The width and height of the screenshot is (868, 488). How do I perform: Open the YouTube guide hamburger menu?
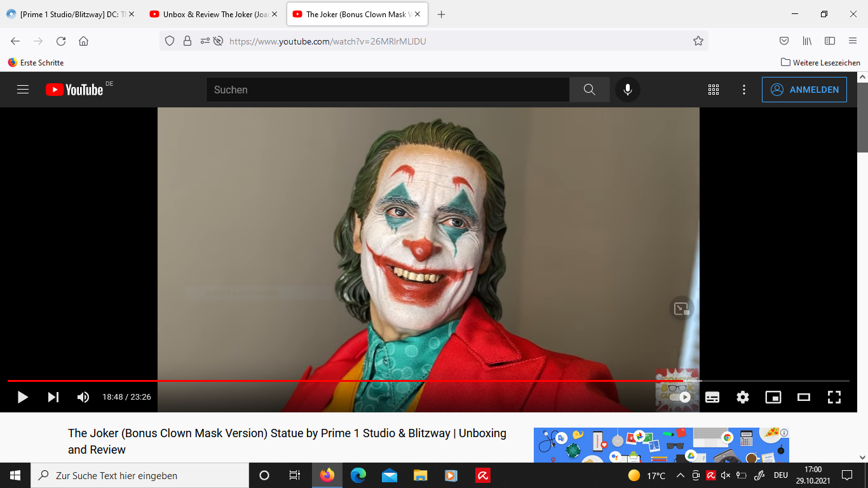[23, 90]
